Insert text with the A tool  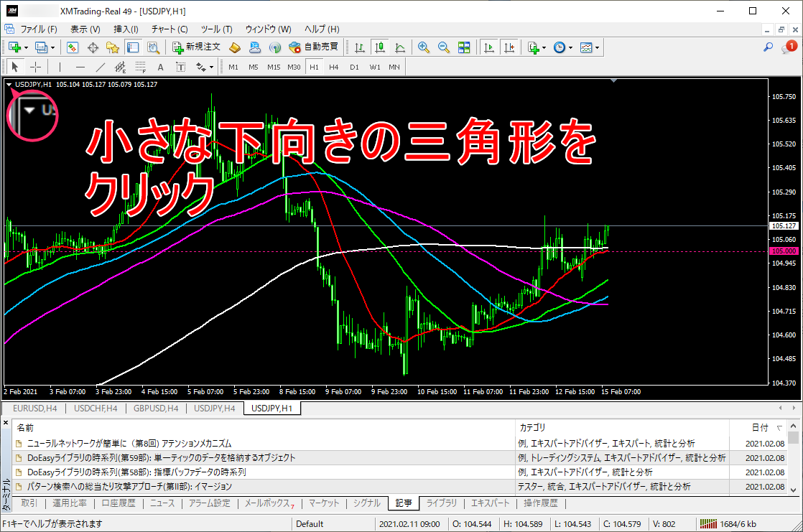pos(160,67)
